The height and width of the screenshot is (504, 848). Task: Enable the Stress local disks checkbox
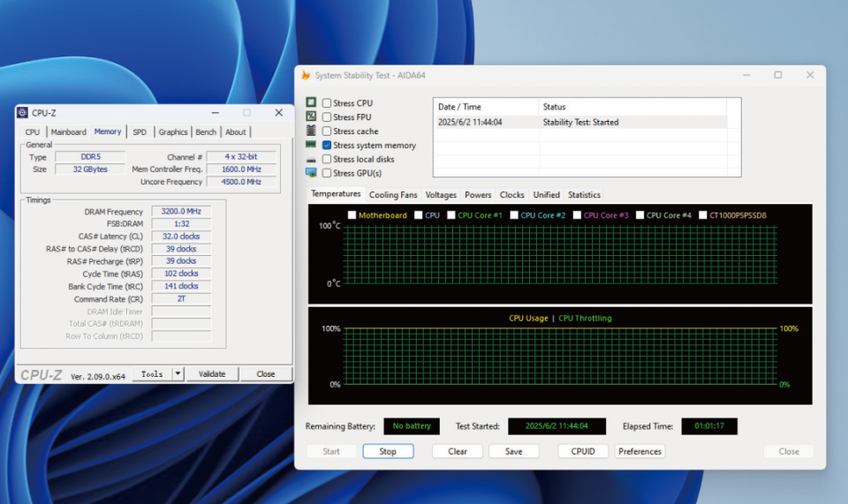point(327,159)
